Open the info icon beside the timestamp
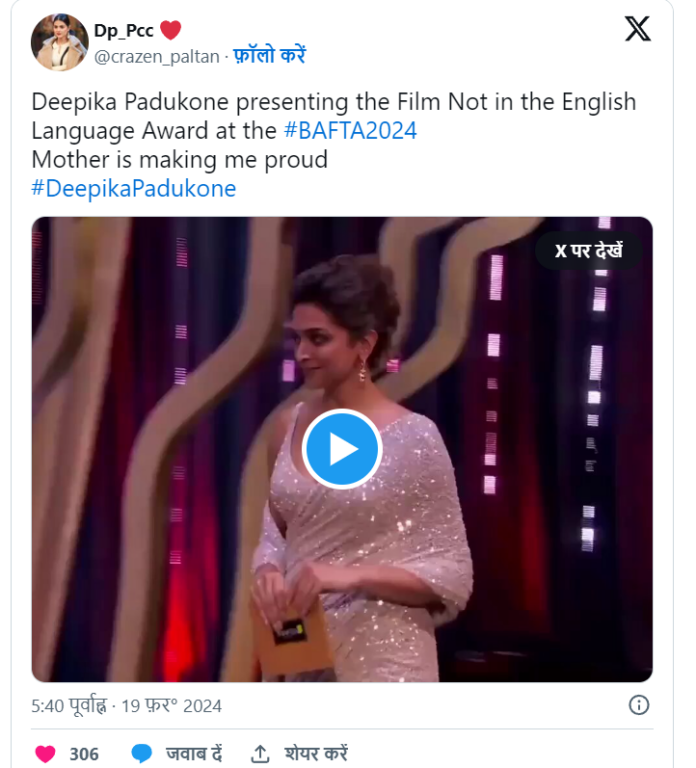The image size is (696, 768). point(639,705)
